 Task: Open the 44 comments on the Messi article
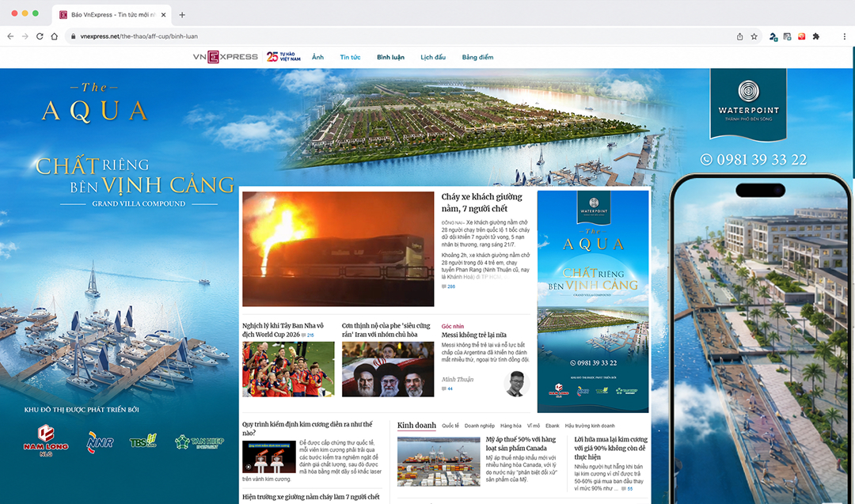pos(447,388)
